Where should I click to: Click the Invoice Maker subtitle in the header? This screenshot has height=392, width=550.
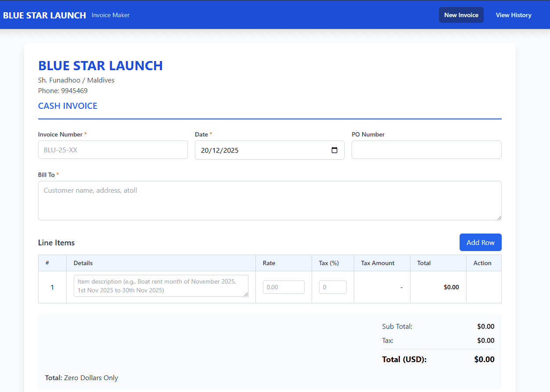tap(111, 15)
